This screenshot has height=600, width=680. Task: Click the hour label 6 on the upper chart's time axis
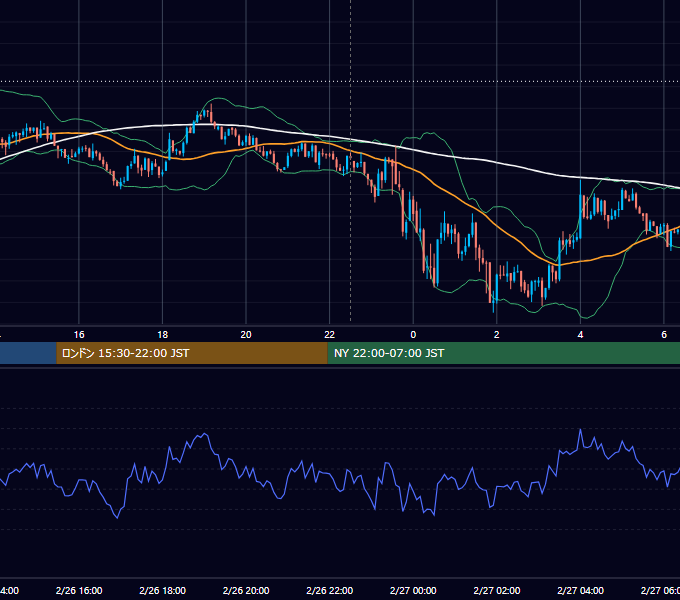664,335
